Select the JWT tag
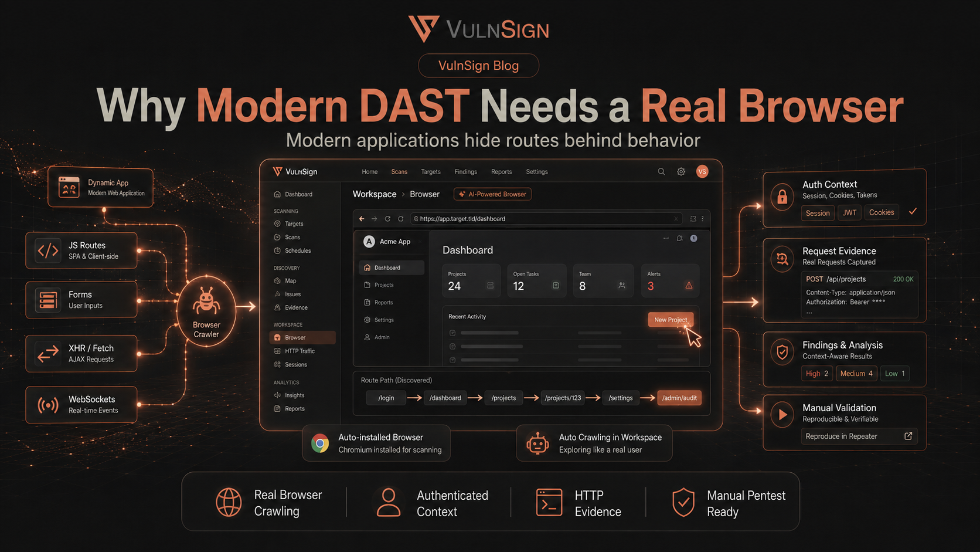The image size is (980, 552). 849,213
